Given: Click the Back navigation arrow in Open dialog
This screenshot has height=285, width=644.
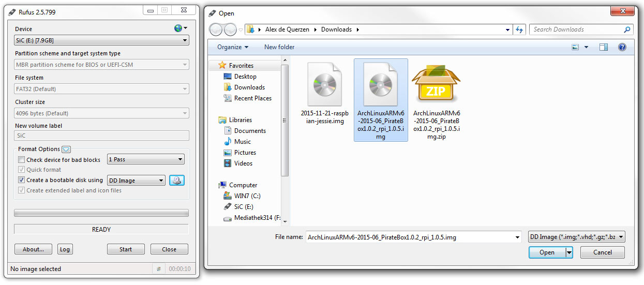Looking at the screenshot, I should pos(216,29).
